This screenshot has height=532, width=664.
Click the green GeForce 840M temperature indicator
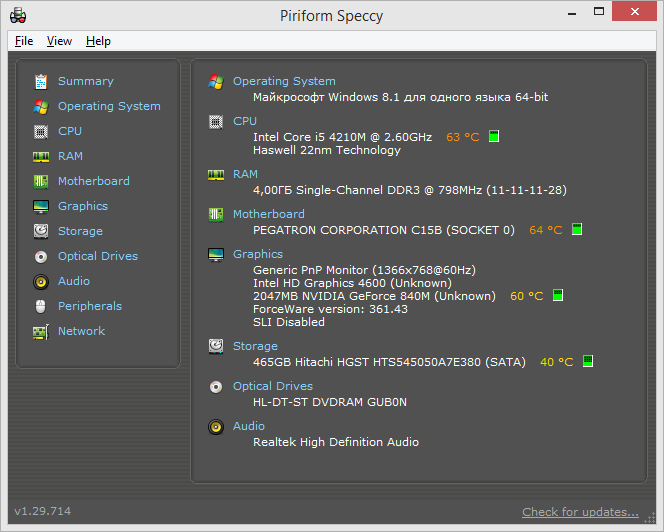pos(558,295)
